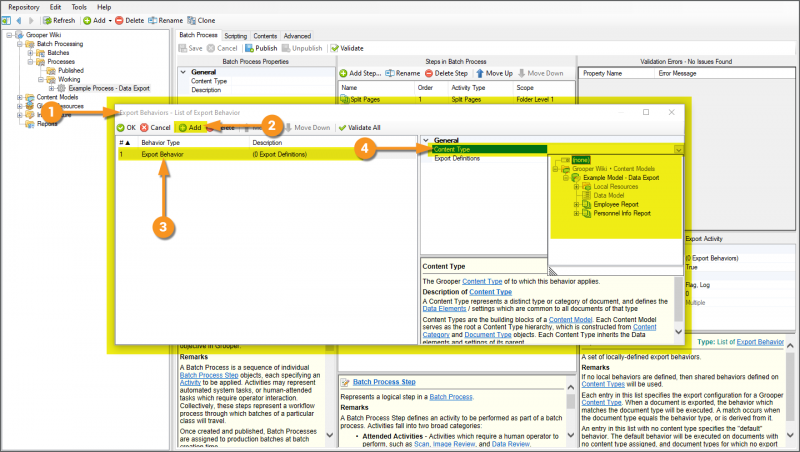Click the Clone button in main toolbar

pyautogui.click(x=198, y=20)
